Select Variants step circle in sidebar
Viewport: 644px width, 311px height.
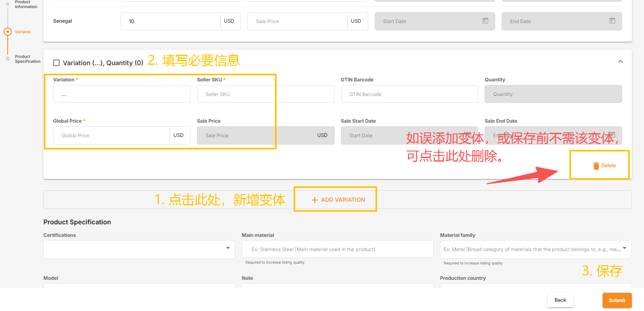[7, 32]
